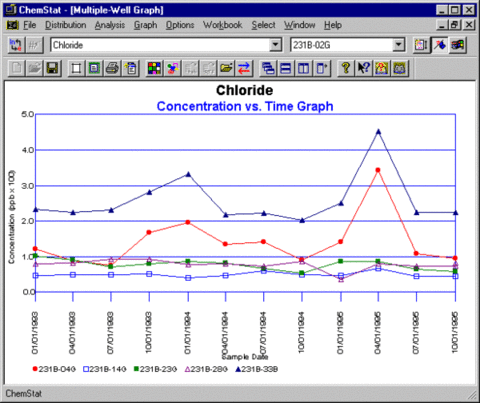The width and height of the screenshot is (480, 403).
Task: Click the Chloride graph title text
Action: point(245,90)
